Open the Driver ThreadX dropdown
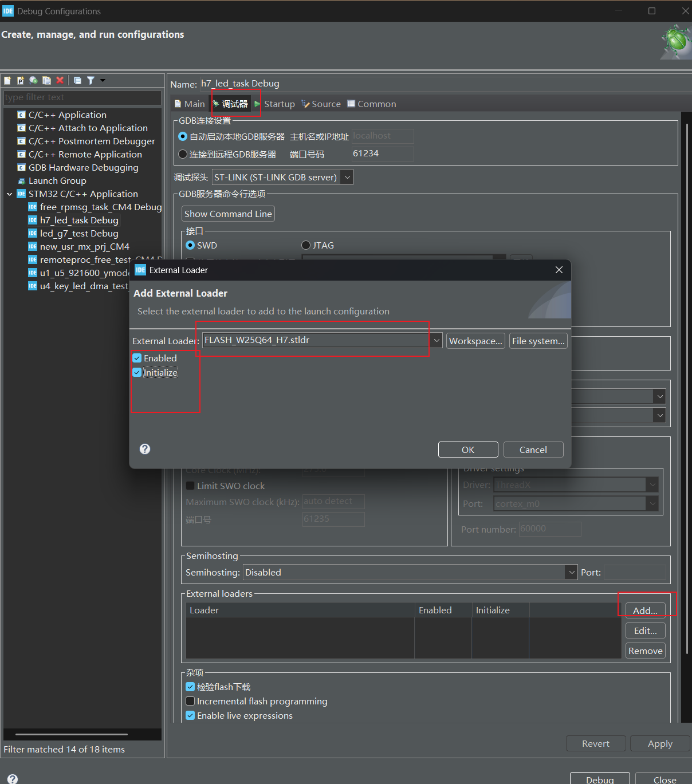The image size is (692, 784). pos(652,484)
